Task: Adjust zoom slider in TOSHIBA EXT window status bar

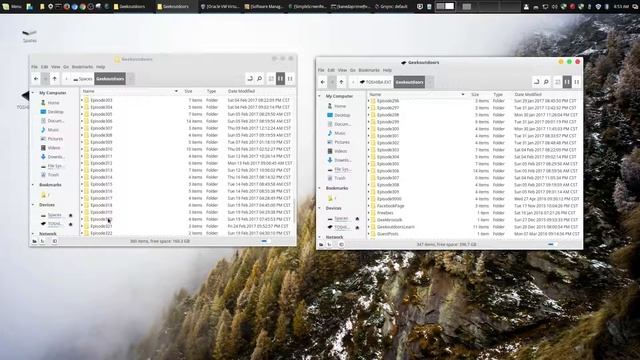Action: pos(552,244)
